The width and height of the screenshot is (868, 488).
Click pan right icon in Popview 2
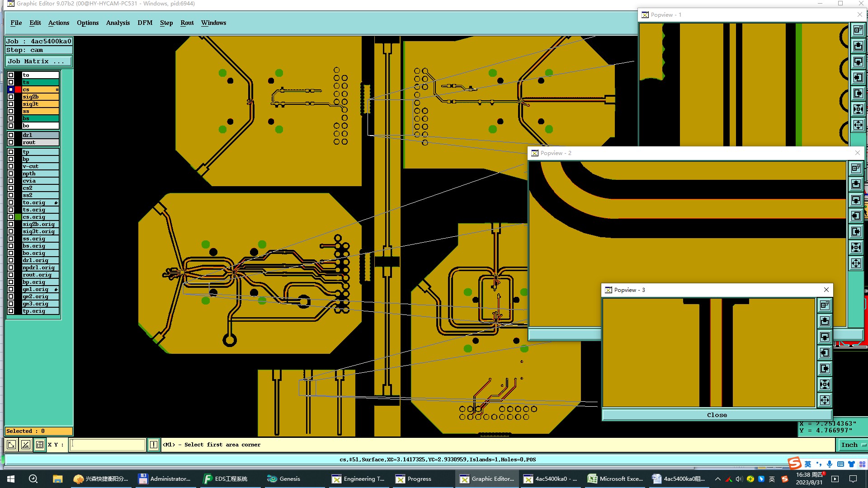pyautogui.click(x=856, y=232)
